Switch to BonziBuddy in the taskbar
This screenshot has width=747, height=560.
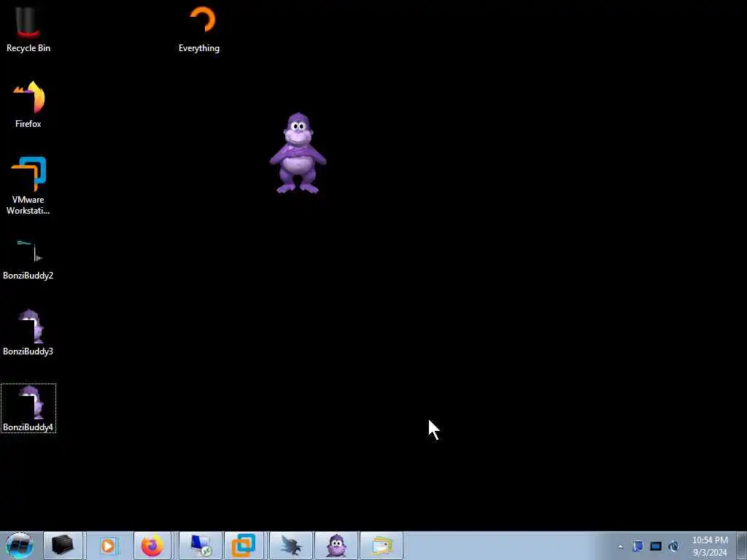336,545
